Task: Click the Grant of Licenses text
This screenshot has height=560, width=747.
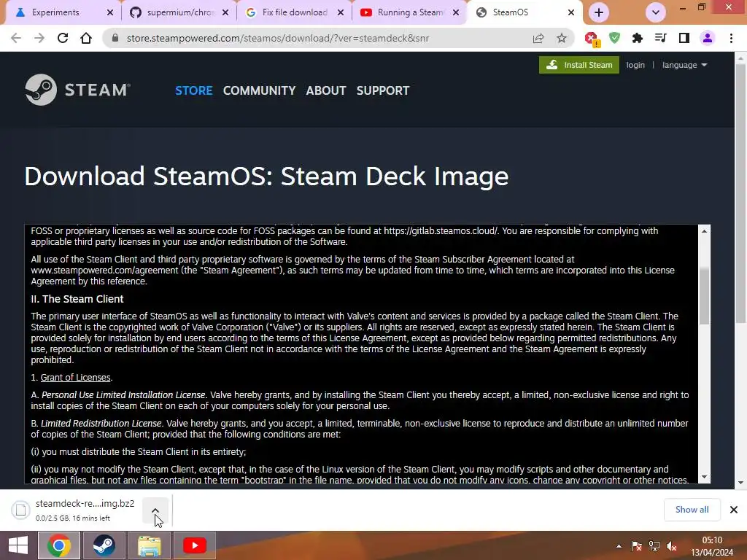Action: [x=75, y=377]
